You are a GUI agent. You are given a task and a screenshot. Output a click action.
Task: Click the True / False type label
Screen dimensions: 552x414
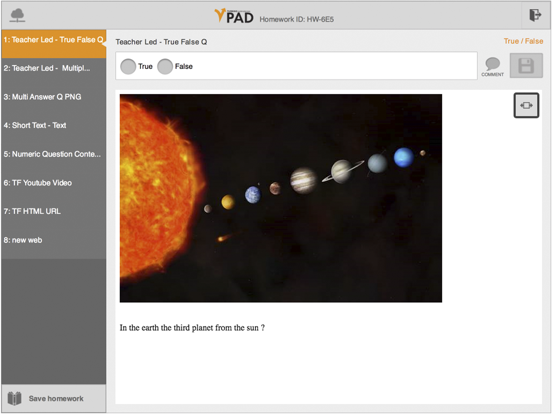click(523, 41)
